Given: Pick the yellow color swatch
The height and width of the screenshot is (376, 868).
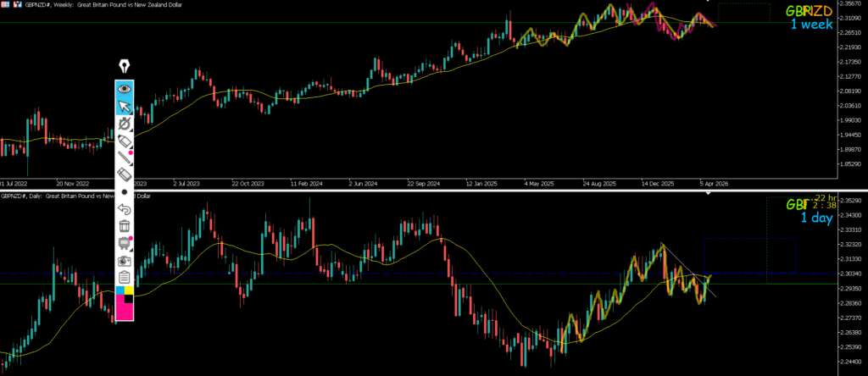Looking at the screenshot, I should tap(129, 290).
